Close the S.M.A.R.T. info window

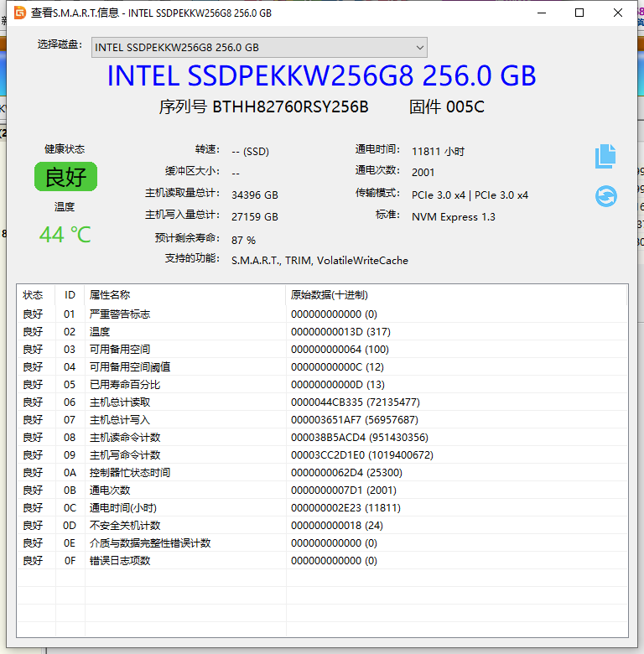(618, 13)
